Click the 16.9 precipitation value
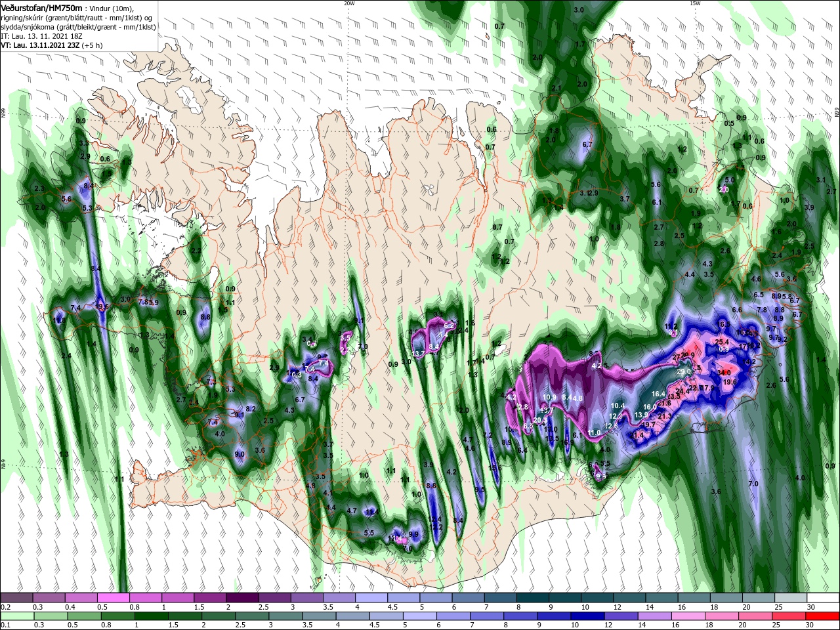Viewport: 840px width, 630px height. pos(566,443)
